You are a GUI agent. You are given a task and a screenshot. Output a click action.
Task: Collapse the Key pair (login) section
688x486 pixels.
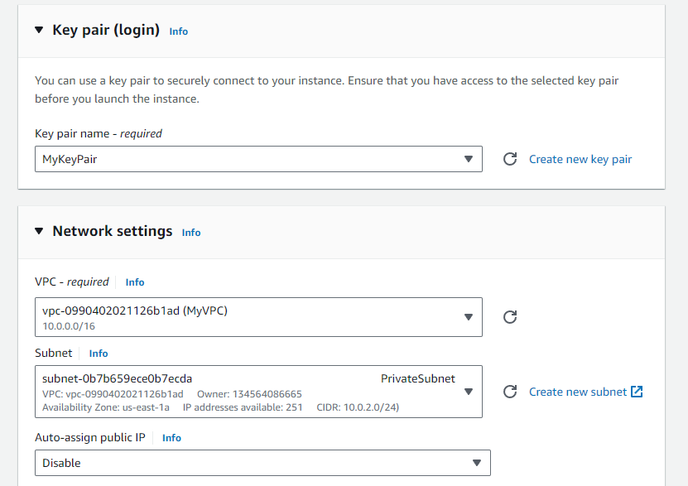pos(39,30)
